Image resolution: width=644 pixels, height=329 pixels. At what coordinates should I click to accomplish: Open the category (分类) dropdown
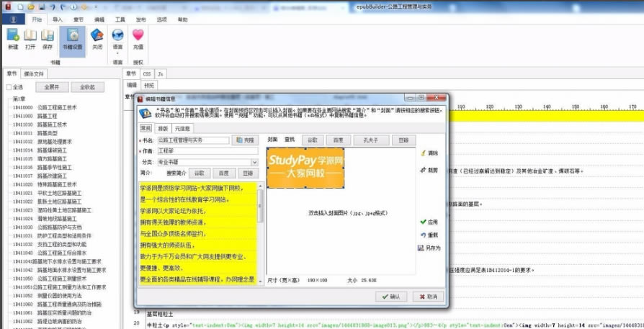tap(254, 162)
